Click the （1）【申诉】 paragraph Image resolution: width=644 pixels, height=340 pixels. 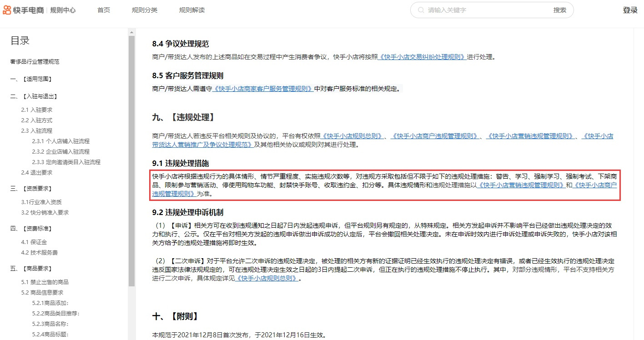(384, 234)
